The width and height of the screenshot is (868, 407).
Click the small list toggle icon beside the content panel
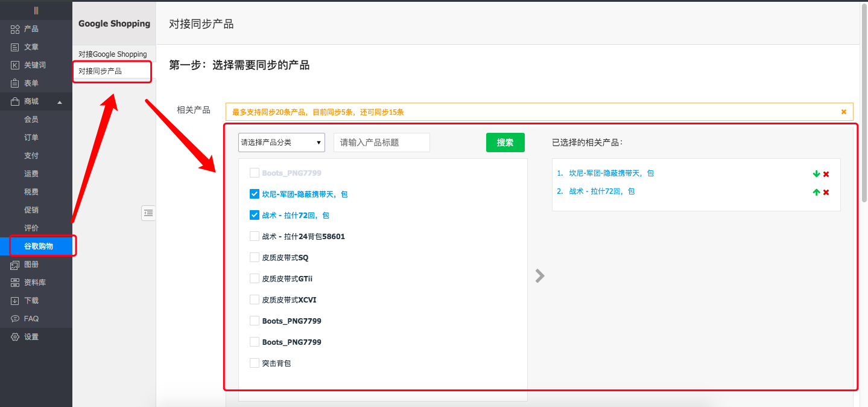[x=148, y=213]
